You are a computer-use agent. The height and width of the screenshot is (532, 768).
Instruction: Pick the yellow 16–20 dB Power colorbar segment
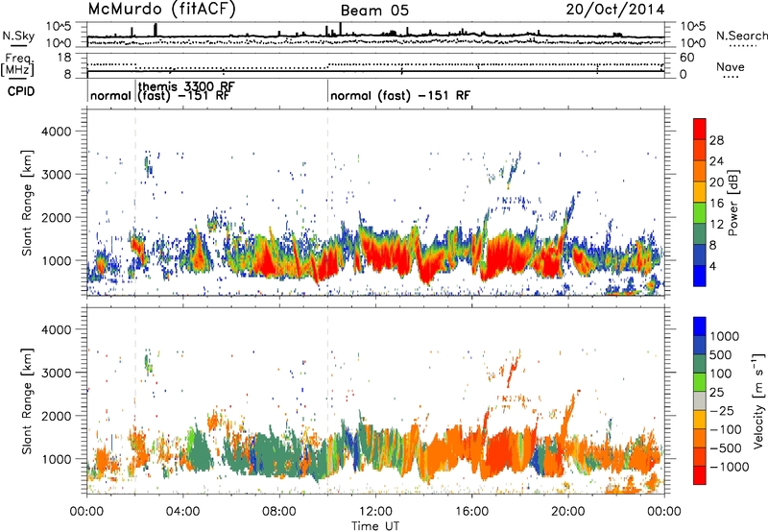pos(700,192)
